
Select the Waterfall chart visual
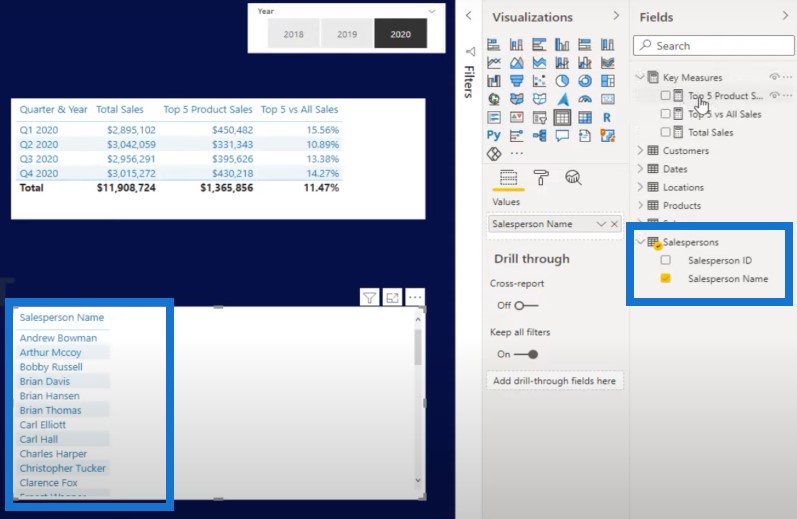[494, 81]
